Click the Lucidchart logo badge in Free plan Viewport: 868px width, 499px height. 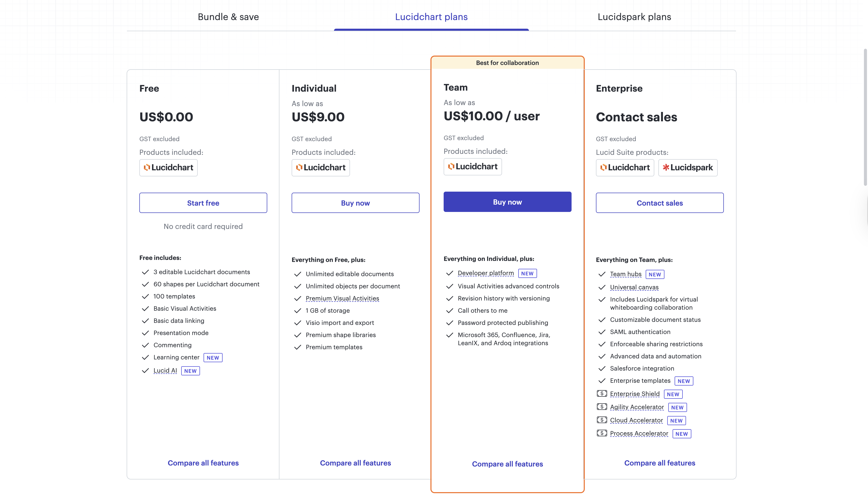pyautogui.click(x=168, y=168)
